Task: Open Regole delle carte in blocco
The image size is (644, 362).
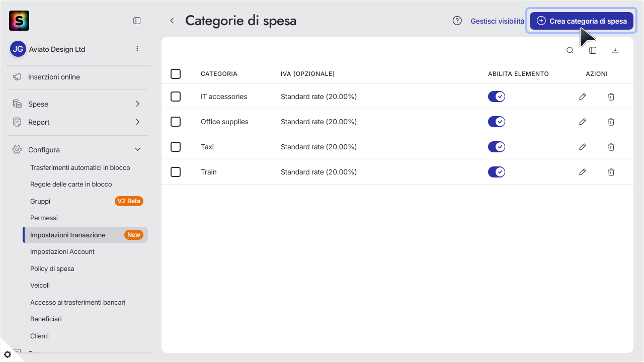Action: point(71,184)
